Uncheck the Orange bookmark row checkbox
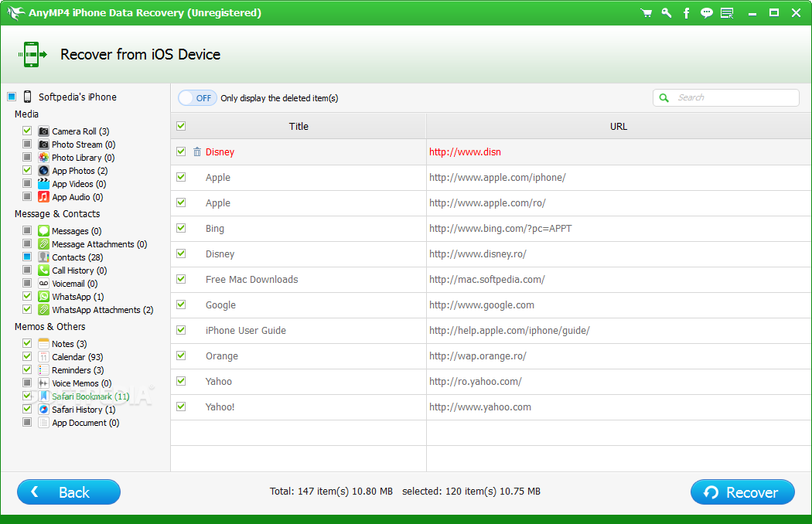Viewport: 812px width, 524px height. coord(181,356)
